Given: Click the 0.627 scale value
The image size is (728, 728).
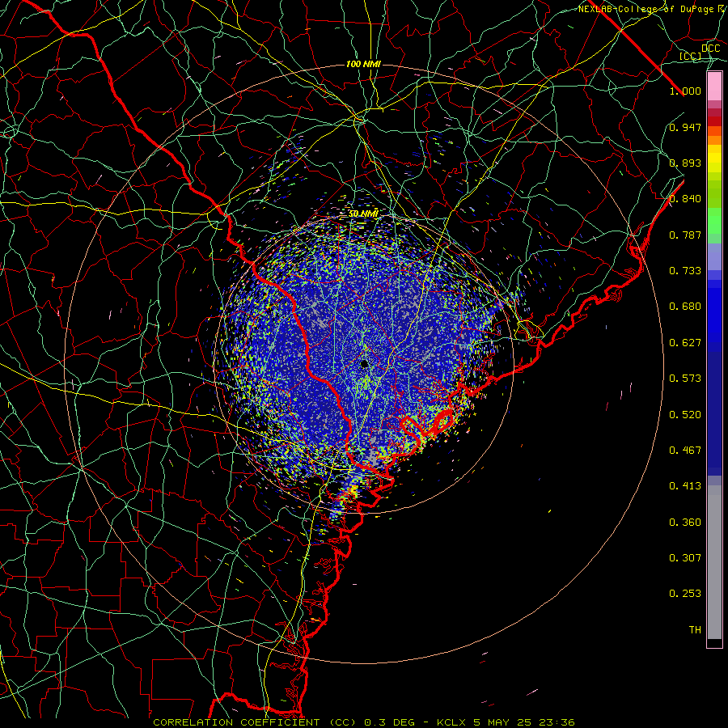Looking at the screenshot, I should coord(685,343).
